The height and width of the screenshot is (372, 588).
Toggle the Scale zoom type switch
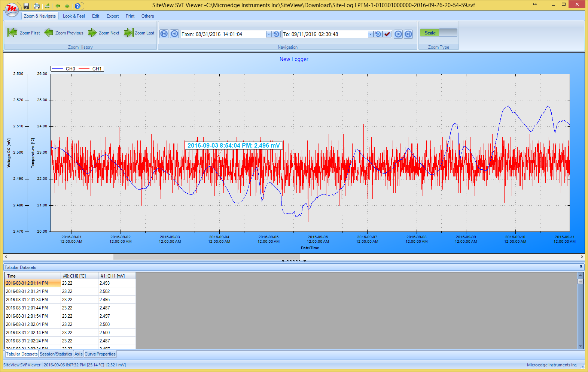click(438, 33)
